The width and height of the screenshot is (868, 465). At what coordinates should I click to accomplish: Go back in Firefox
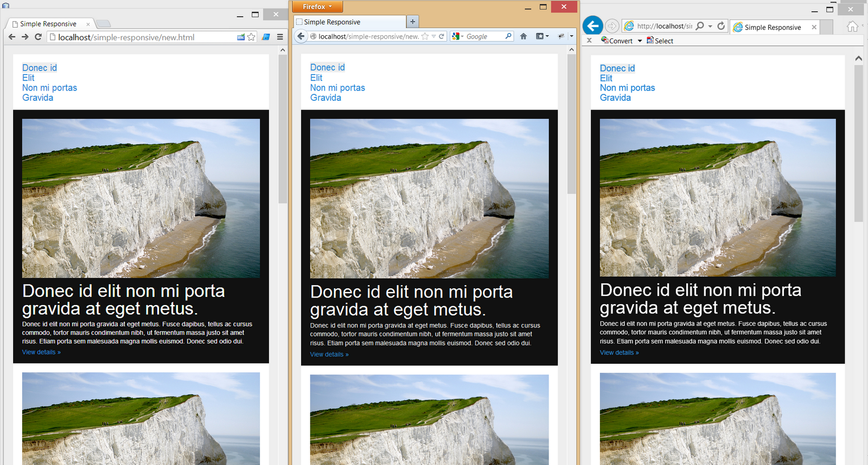tap(301, 36)
